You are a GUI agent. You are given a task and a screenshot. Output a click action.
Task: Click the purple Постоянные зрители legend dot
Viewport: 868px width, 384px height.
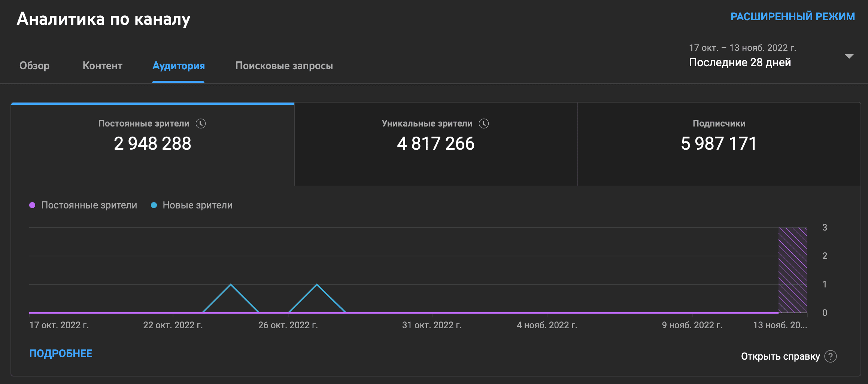[32, 205]
